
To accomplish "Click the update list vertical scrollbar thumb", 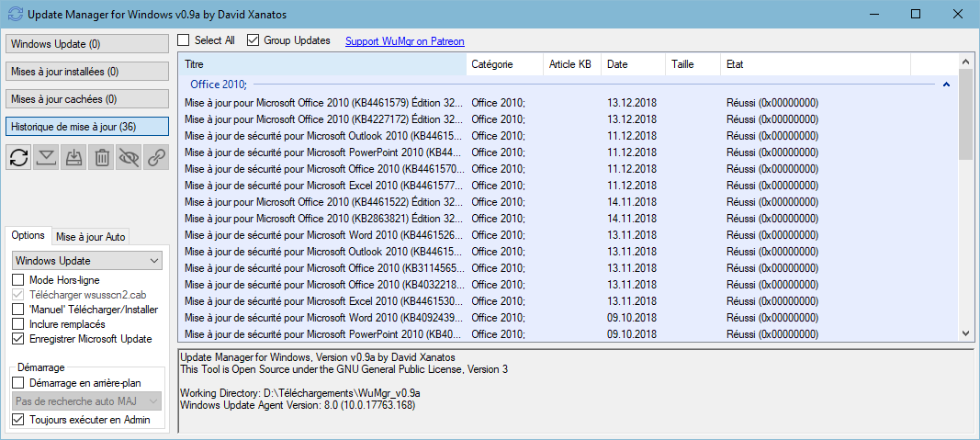I will [x=965, y=115].
